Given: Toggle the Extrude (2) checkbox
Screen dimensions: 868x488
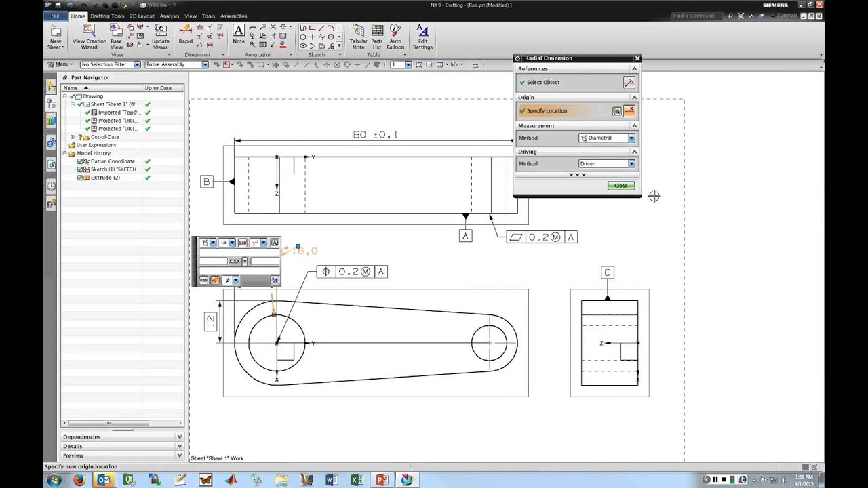Looking at the screenshot, I should coord(80,178).
